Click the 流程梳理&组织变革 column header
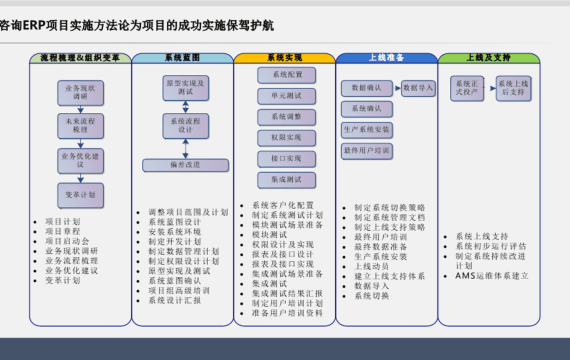 click(x=80, y=58)
